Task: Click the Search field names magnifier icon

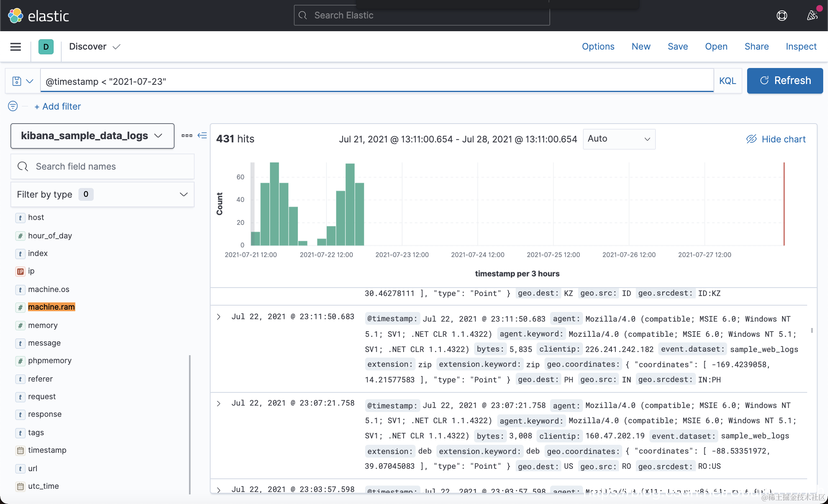Action: [23, 166]
